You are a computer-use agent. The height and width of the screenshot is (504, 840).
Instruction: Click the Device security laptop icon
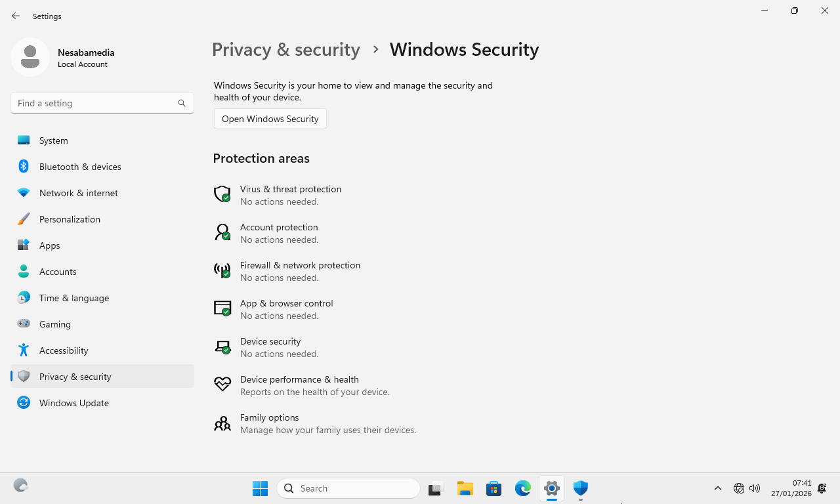(222, 346)
